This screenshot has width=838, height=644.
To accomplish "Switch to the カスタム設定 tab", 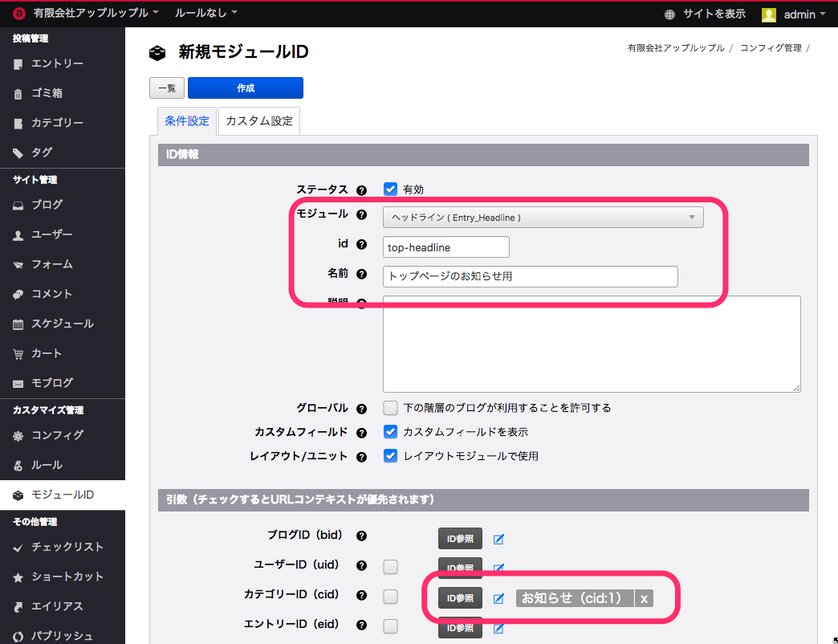I will click(259, 121).
